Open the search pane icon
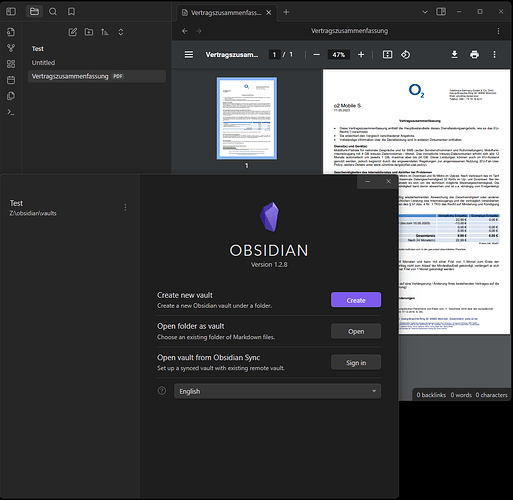 click(x=53, y=12)
